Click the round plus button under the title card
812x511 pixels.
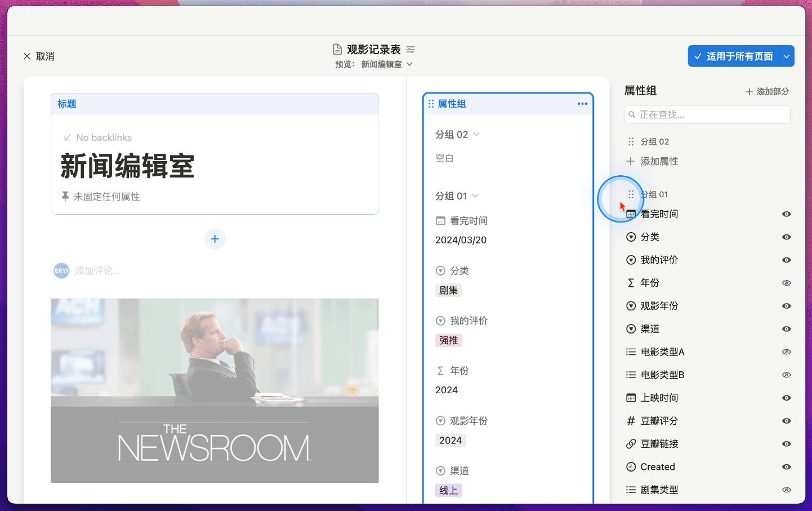[215, 239]
